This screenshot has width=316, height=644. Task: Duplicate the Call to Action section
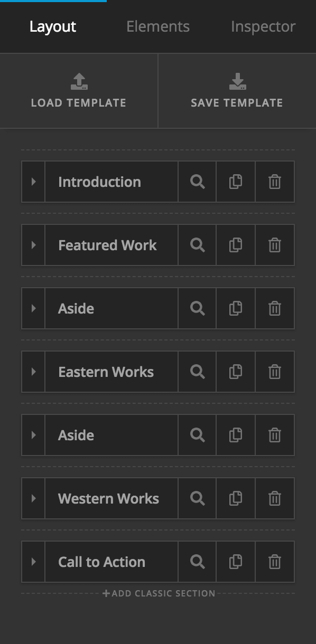236,562
